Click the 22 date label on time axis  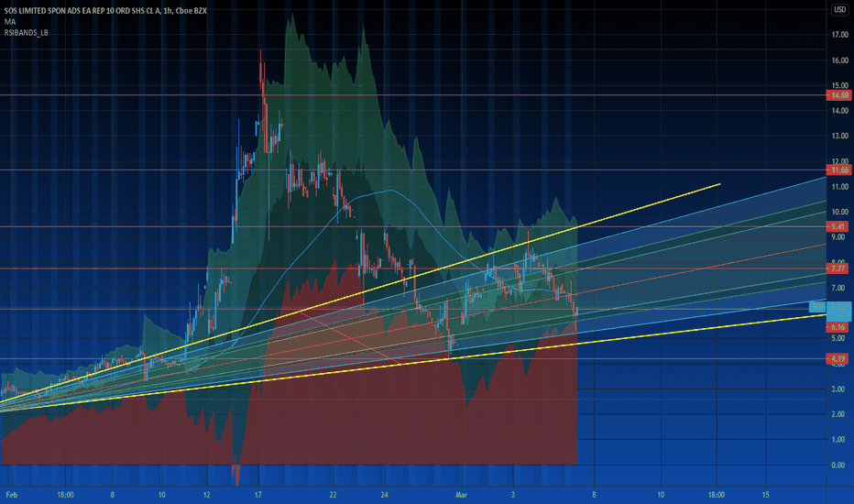333,495
